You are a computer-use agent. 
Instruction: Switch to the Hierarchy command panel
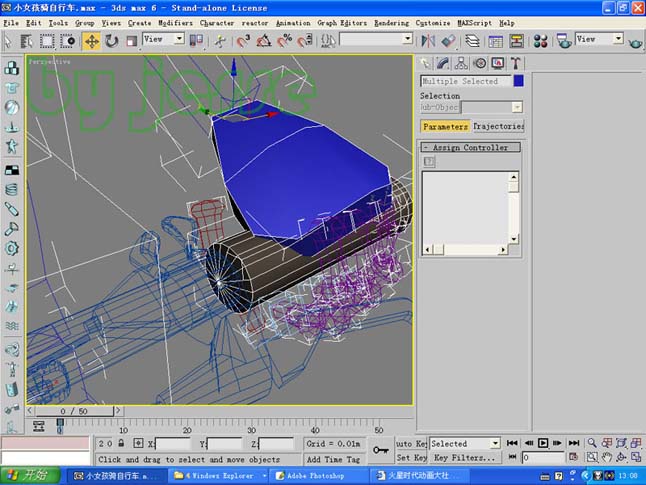461,63
